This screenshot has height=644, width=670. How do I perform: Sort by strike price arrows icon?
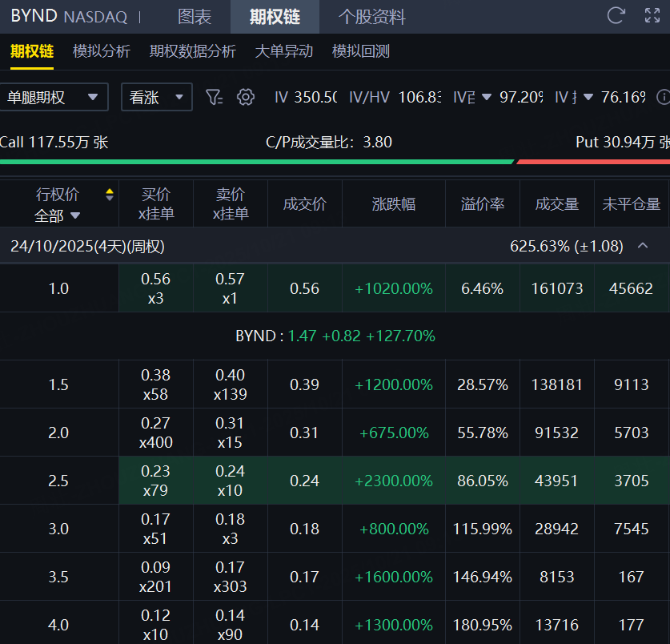[x=109, y=195]
